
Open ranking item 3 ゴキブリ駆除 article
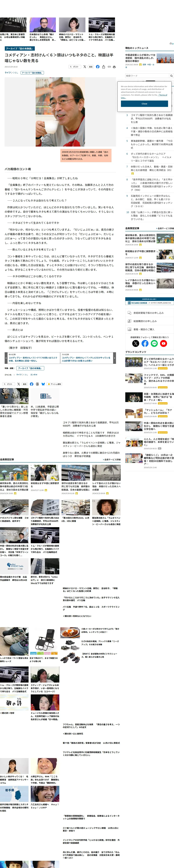[x=152, y=119]
